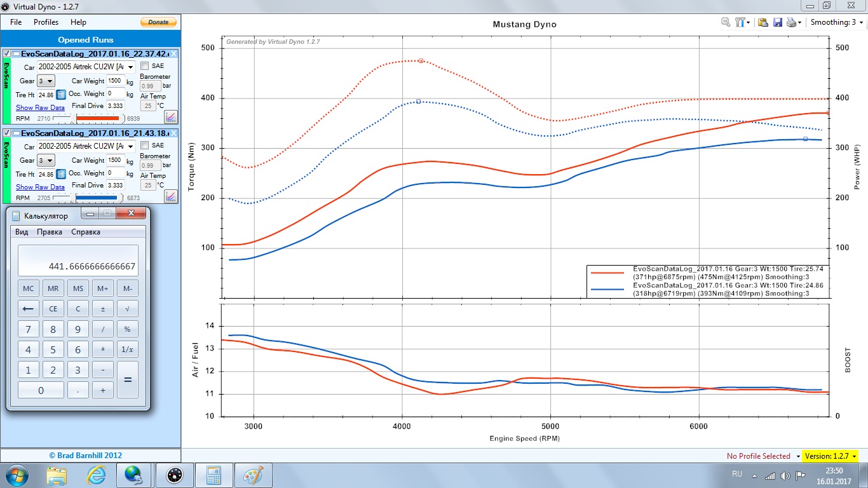
Task: Open tire height calculator for first run
Action: 61,95
